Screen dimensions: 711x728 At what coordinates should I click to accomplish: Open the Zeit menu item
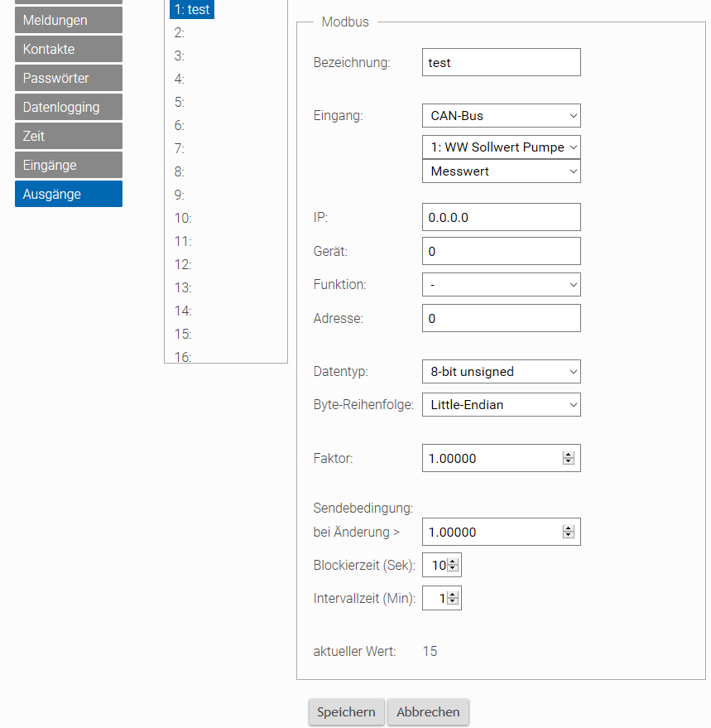[x=69, y=136]
